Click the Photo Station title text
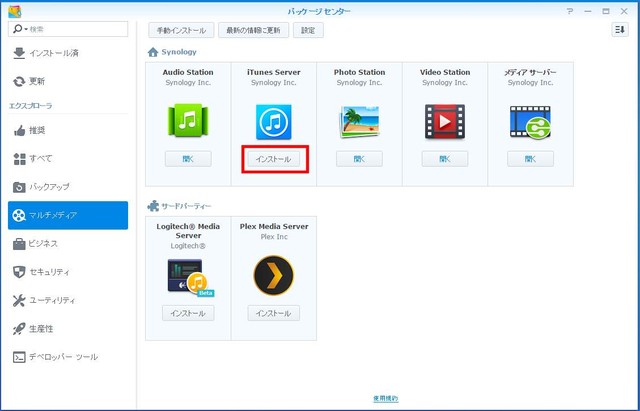Image resolution: width=640 pixels, height=411 pixels. coord(359,72)
